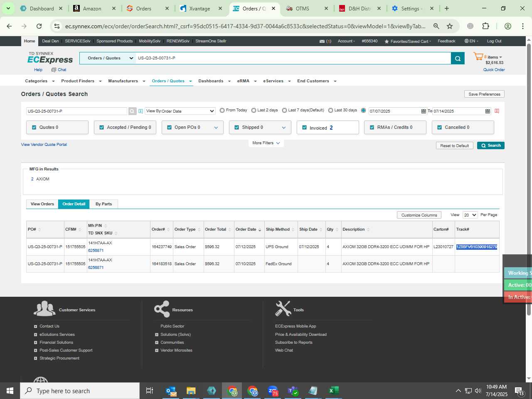
Task: Sort by Order Date column arrow
Action: tap(260, 230)
